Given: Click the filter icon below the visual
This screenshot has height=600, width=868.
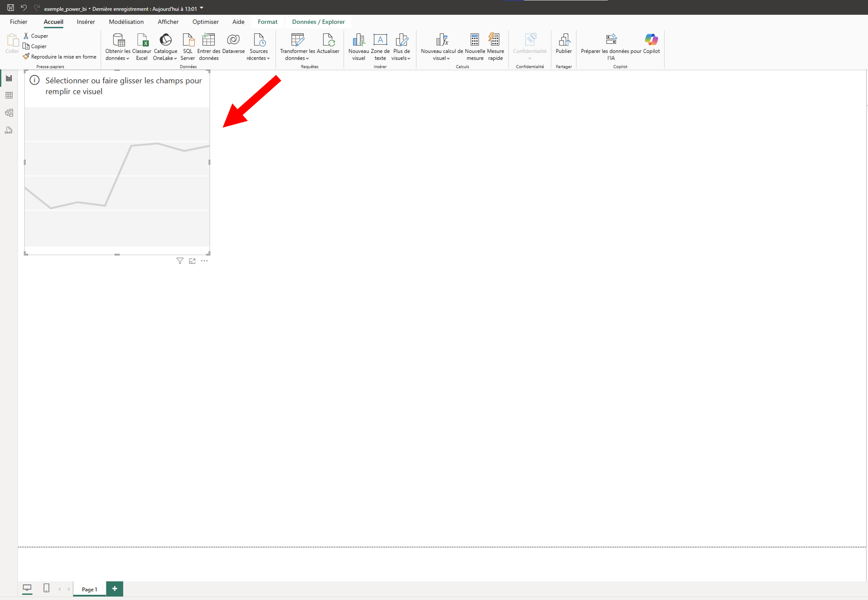Looking at the screenshot, I should tap(180, 261).
